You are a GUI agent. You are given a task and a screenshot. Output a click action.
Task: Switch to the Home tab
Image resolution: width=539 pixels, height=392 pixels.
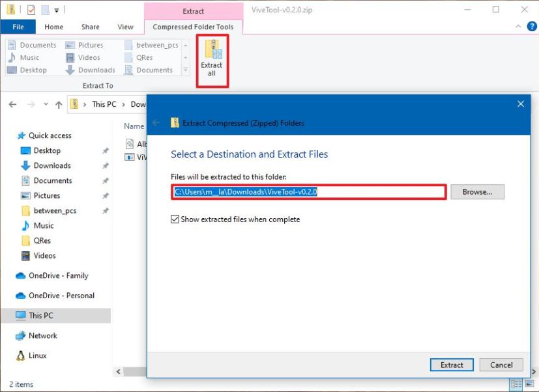coord(53,27)
